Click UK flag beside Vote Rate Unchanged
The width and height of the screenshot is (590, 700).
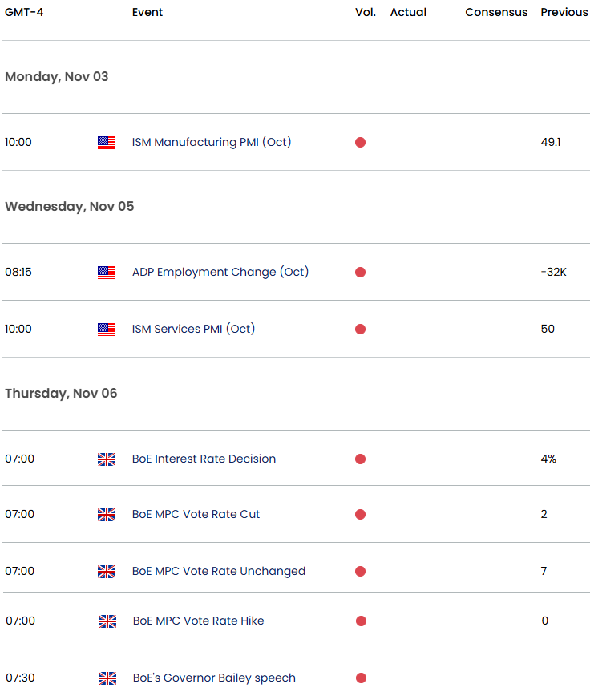(x=107, y=572)
